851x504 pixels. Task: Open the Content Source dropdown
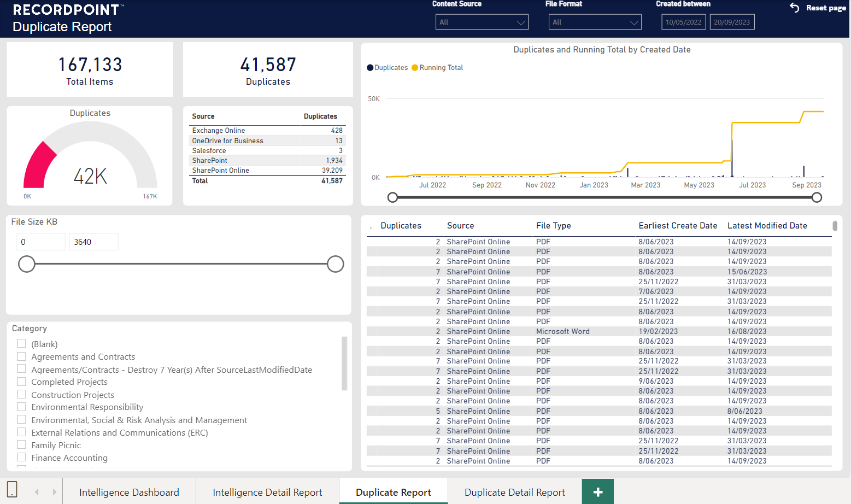(x=482, y=22)
